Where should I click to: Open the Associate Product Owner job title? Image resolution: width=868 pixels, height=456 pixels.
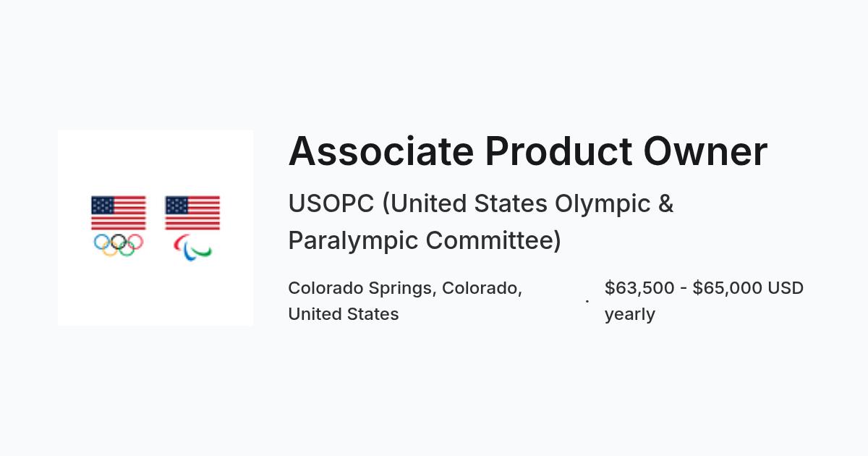528,152
